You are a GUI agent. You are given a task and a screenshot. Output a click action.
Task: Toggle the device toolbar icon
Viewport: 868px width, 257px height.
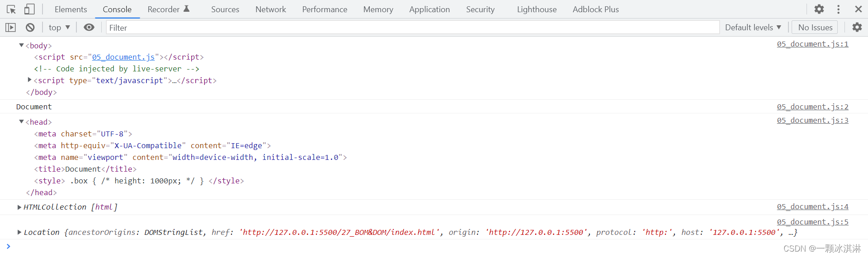point(29,9)
